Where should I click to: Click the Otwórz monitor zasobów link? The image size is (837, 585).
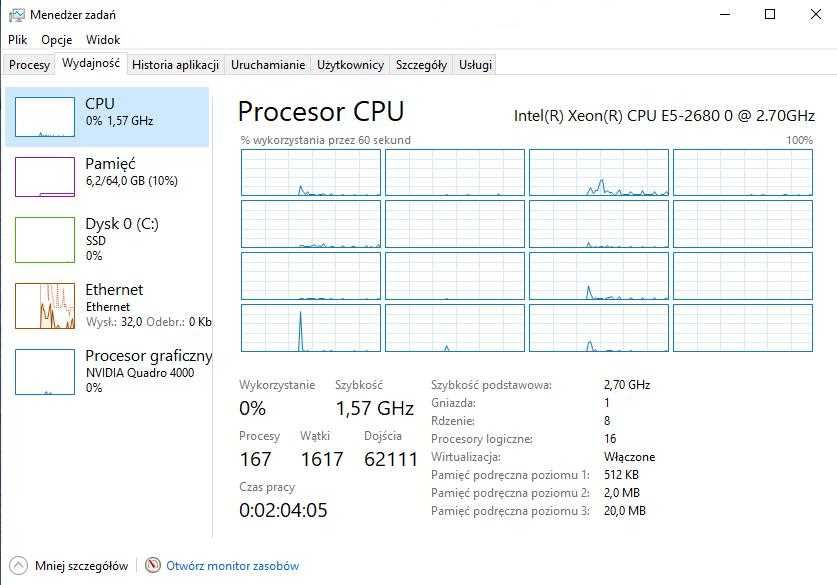click(232, 566)
